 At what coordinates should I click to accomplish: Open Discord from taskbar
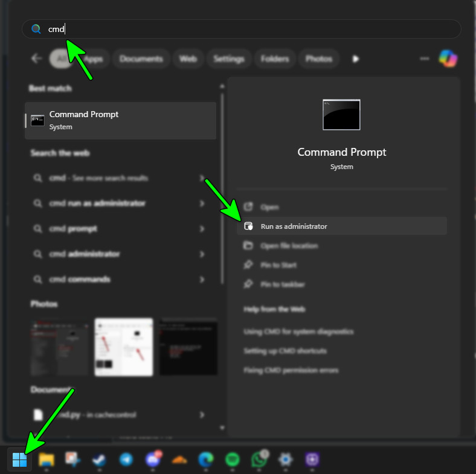click(x=153, y=459)
